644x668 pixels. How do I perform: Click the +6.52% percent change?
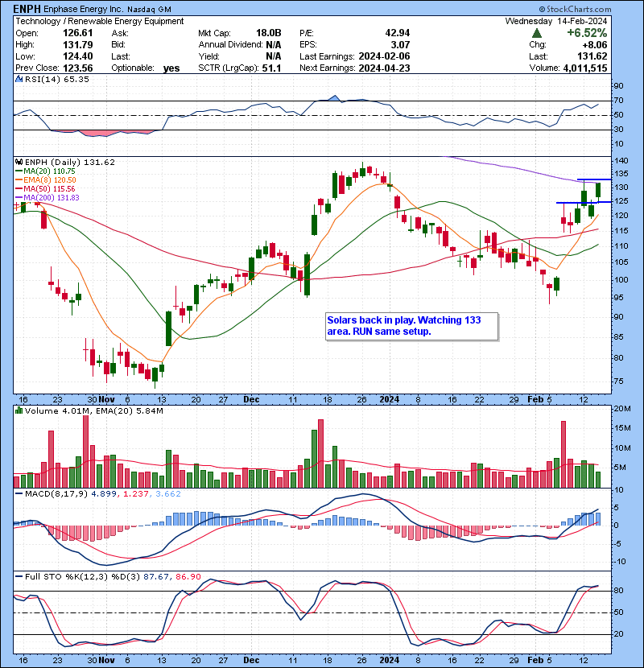[x=587, y=33]
